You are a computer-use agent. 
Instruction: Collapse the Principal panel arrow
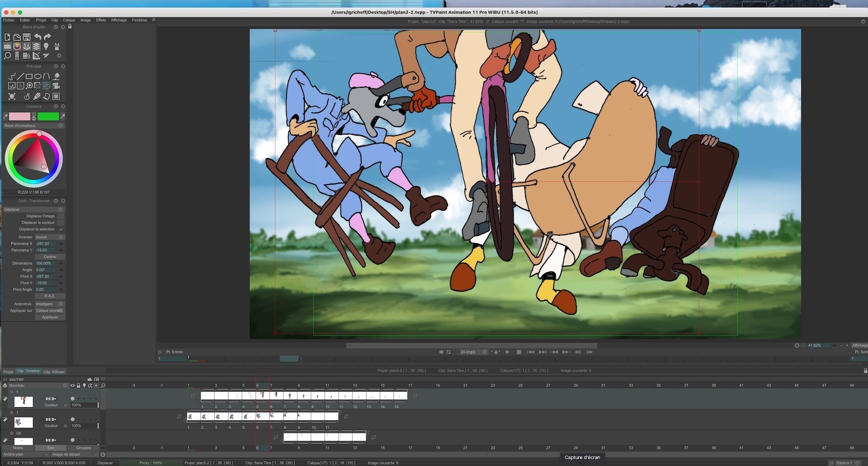point(55,67)
